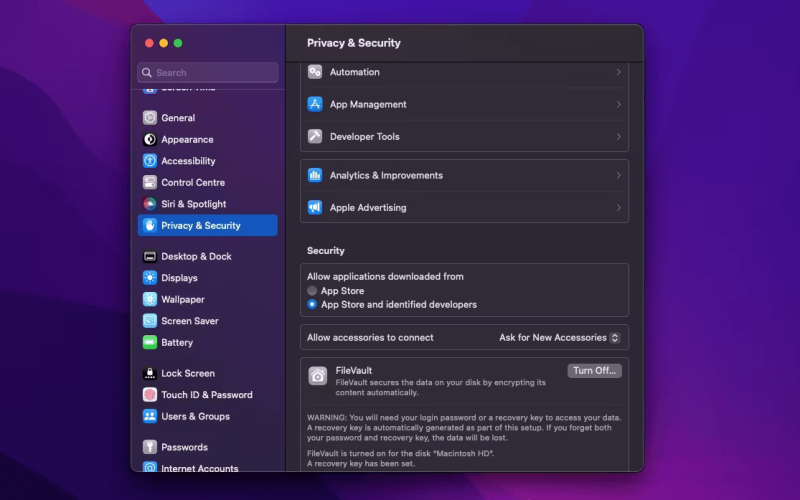Click the Analytics & Improvements chart icon
Viewport: 800px width, 500px height.
pos(315,175)
